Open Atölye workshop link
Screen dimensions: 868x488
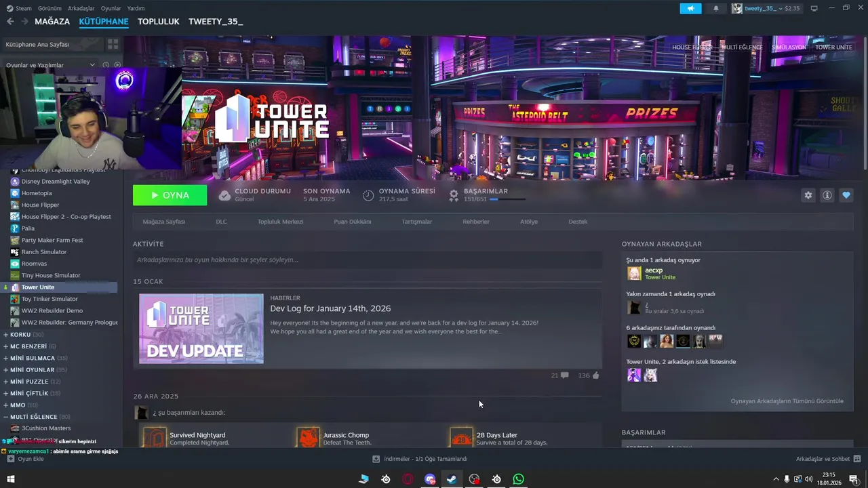529,222
